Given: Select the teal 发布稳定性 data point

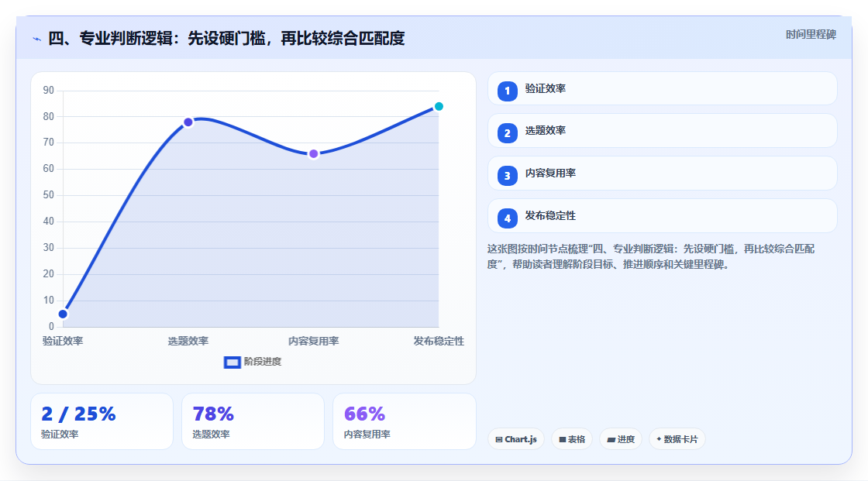Looking at the screenshot, I should coord(439,106).
